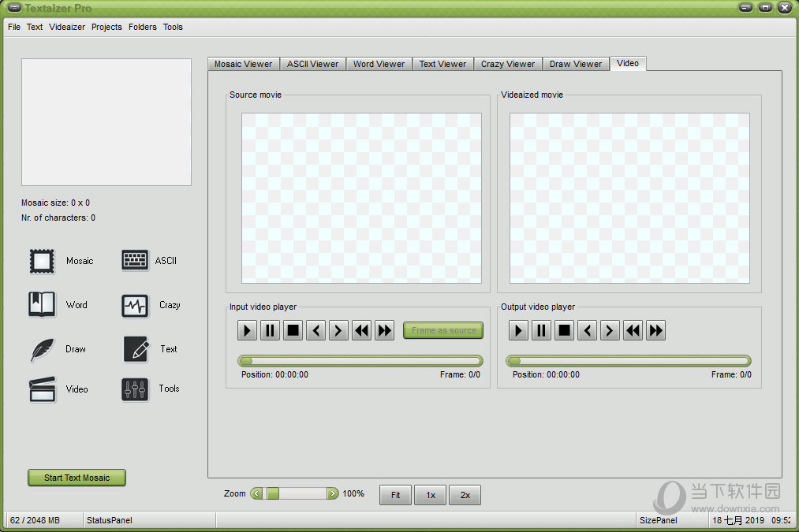Screen dimensions: 799x532
Task: Switch to the Word Viewer tab
Action: click(x=379, y=64)
